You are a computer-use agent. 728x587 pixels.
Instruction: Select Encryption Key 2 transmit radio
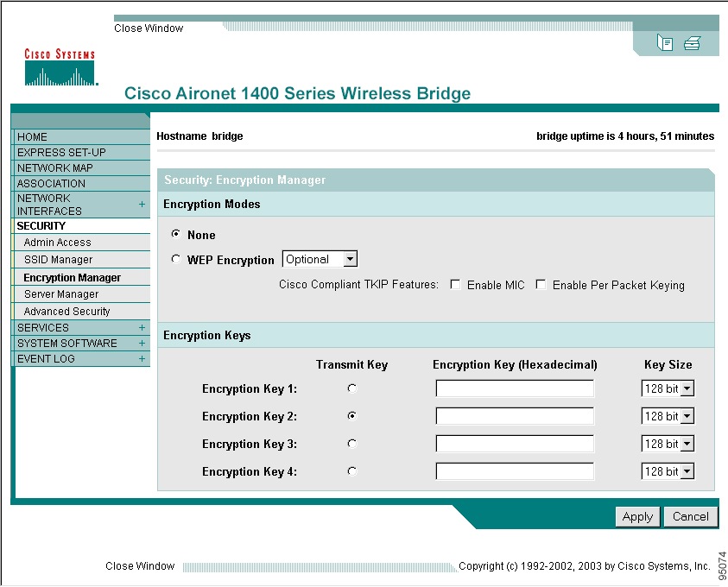352,416
